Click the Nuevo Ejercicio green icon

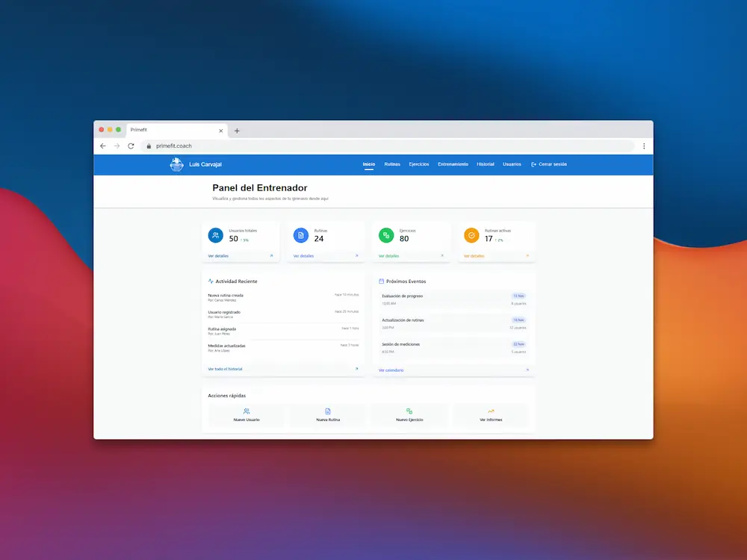[409, 411]
